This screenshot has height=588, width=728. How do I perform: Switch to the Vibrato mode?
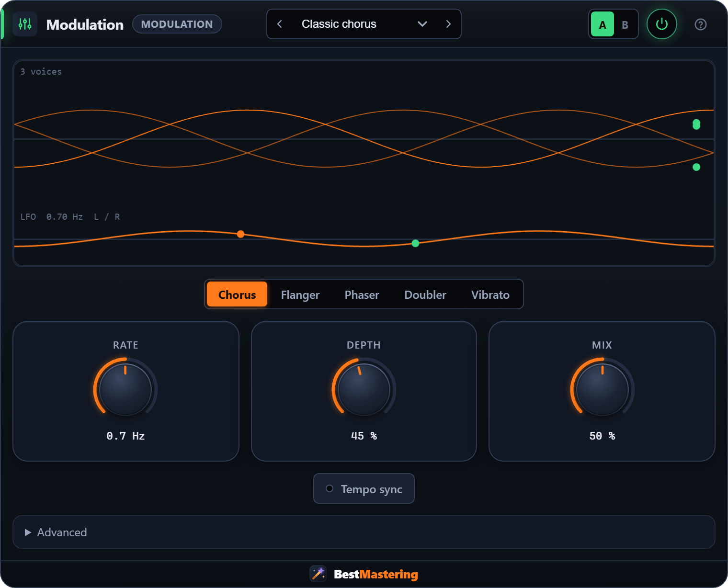[490, 294]
